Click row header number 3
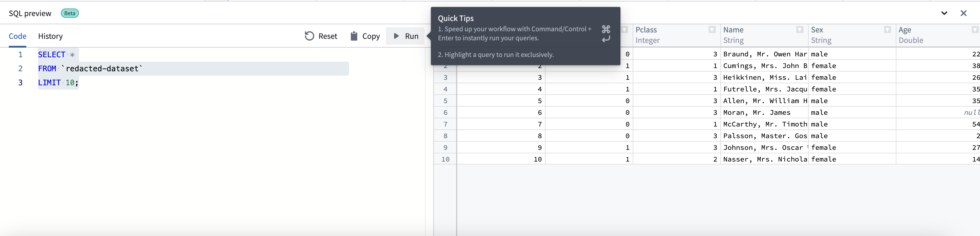The width and height of the screenshot is (980, 236). coord(445,77)
